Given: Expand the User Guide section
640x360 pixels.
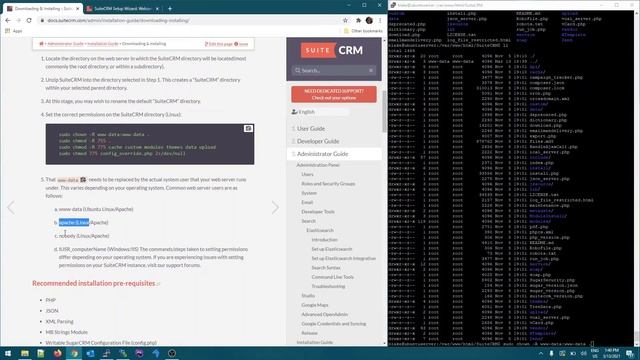Looking at the screenshot, I should click(x=311, y=129).
